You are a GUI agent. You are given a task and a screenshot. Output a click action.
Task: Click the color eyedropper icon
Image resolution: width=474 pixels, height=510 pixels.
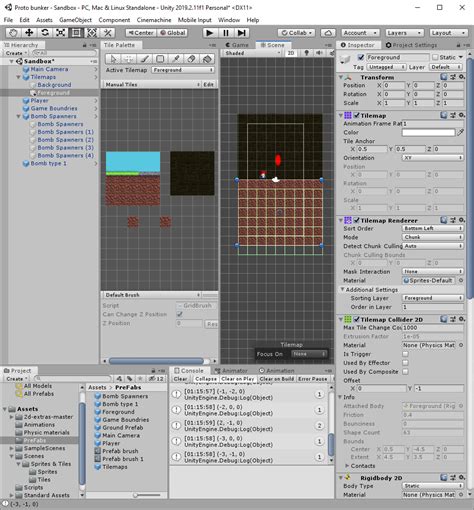461,132
